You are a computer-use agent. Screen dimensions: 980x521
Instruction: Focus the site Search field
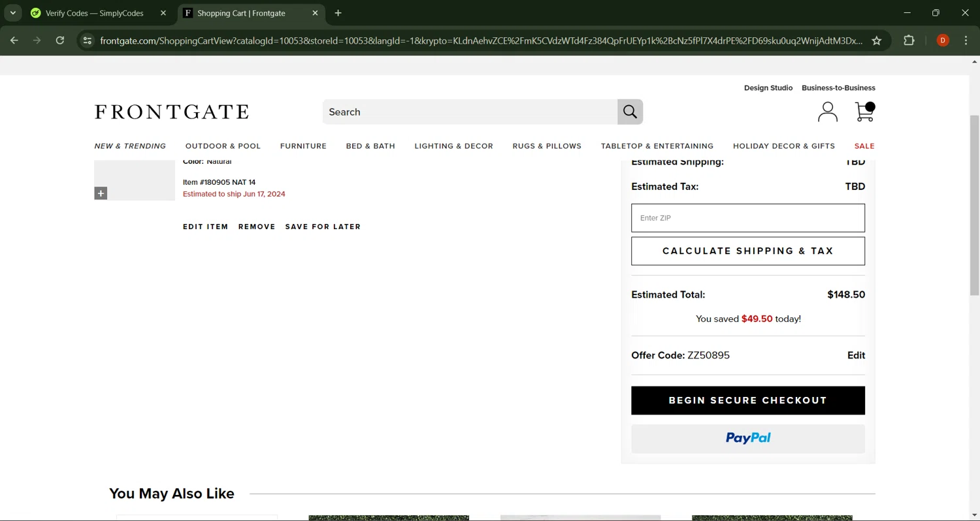coord(470,112)
